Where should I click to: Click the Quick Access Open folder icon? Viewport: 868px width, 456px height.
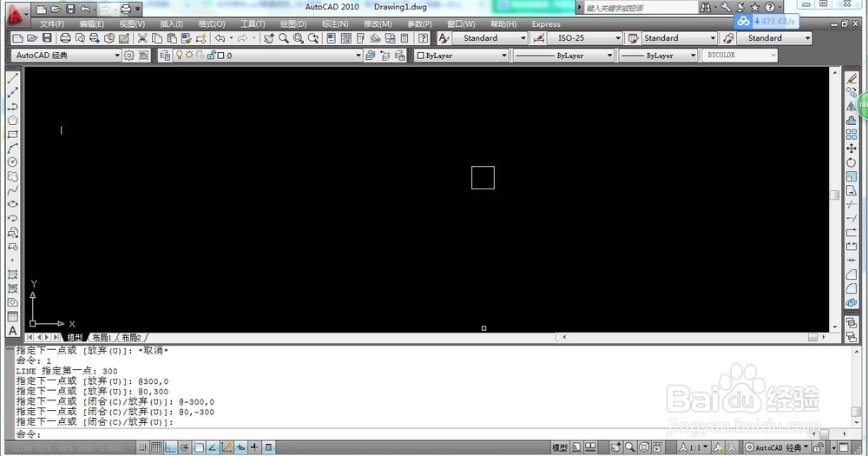pos(56,9)
